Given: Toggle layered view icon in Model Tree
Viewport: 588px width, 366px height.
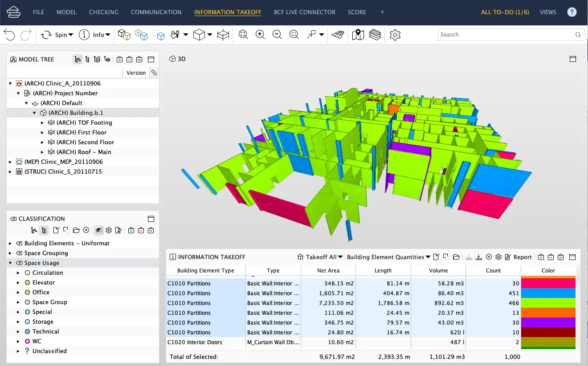Looking at the screenshot, I should point(97,59).
